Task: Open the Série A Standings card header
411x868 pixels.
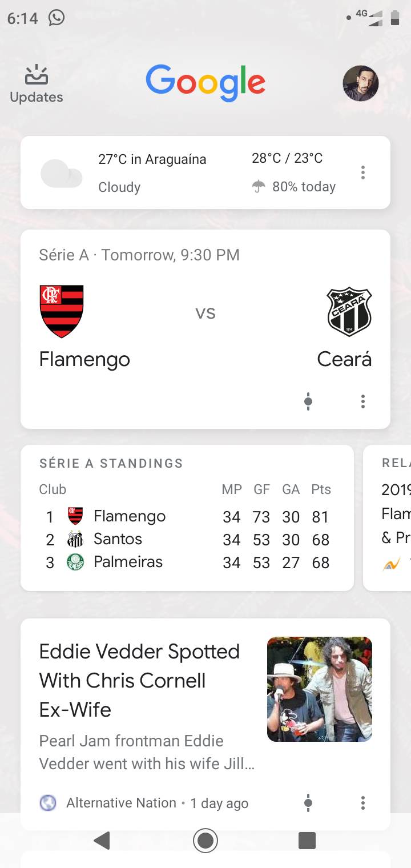Action: pos(111,463)
